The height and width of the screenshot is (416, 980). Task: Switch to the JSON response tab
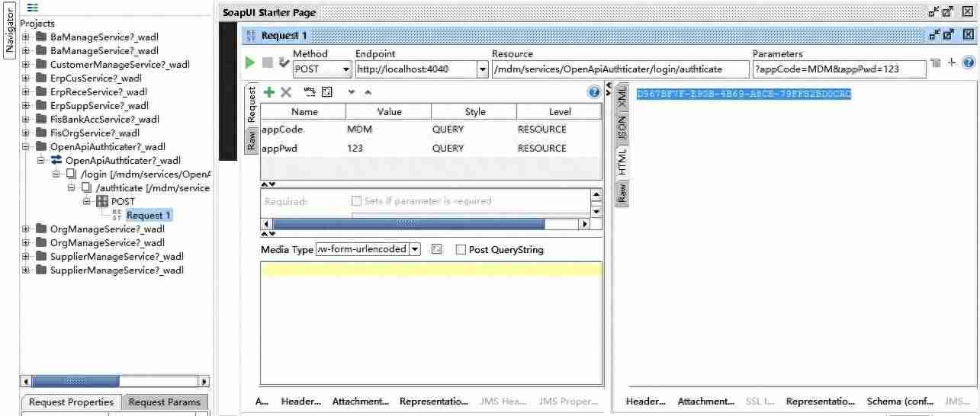click(622, 127)
